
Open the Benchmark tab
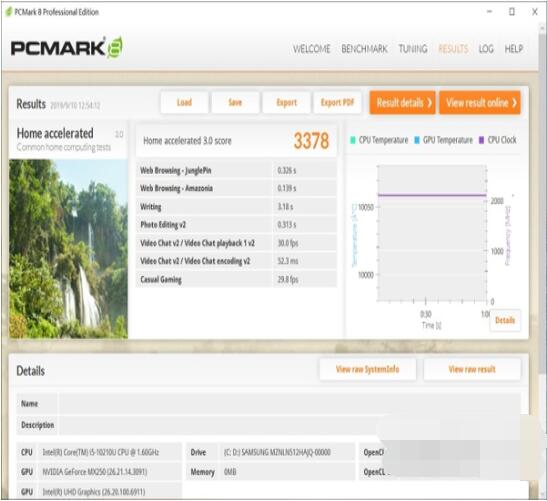click(364, 49)
